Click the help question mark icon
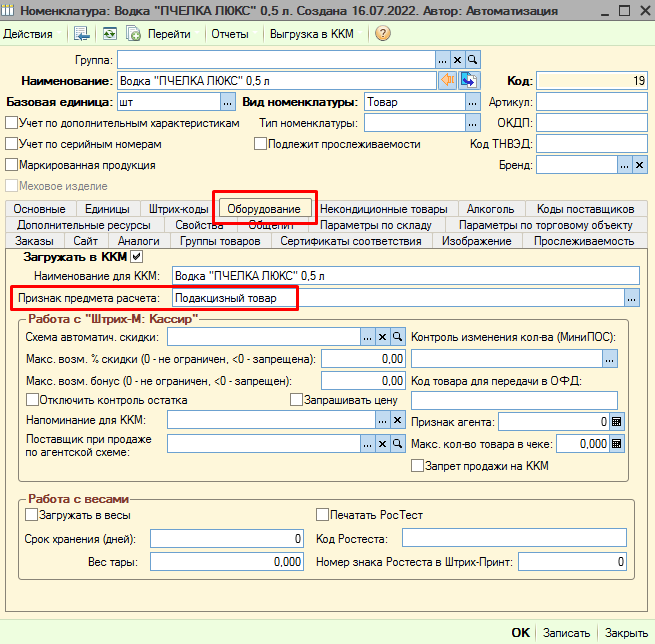 pyautogui.click(x=383, y=33)
